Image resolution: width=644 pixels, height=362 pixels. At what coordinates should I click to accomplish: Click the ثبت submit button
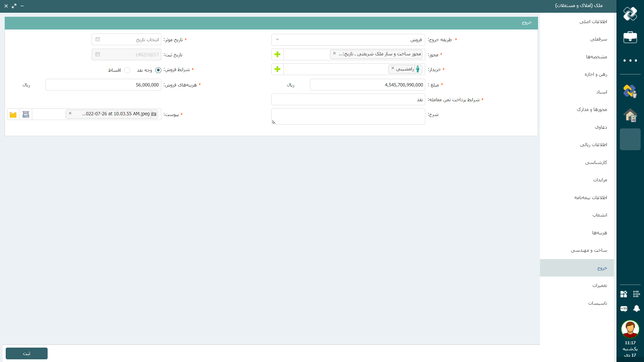pyautogui.click(x=26, y=353)
